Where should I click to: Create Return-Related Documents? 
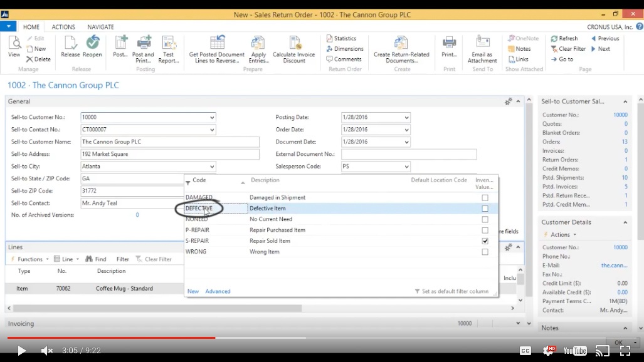(401, 49)
